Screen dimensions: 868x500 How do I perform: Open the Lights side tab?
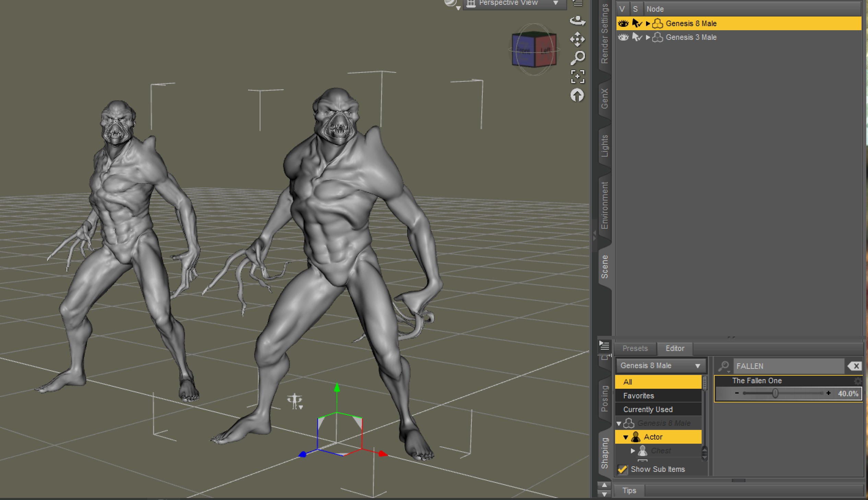coord(605,146)
